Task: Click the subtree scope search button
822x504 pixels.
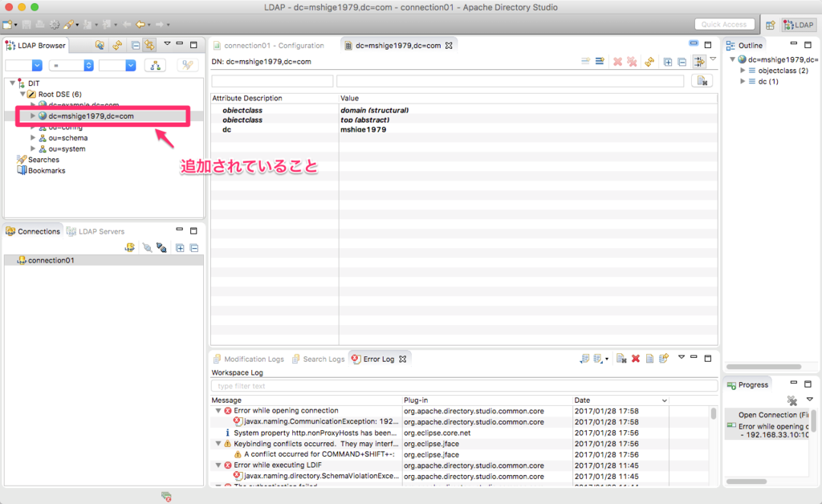Action: [x=155, y=66]
